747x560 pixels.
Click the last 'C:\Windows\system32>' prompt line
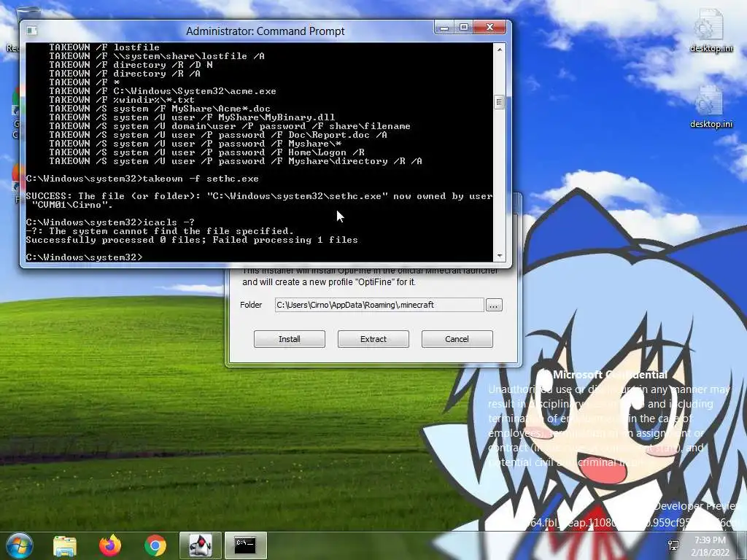pyautogui.click(x=85, y=257)
